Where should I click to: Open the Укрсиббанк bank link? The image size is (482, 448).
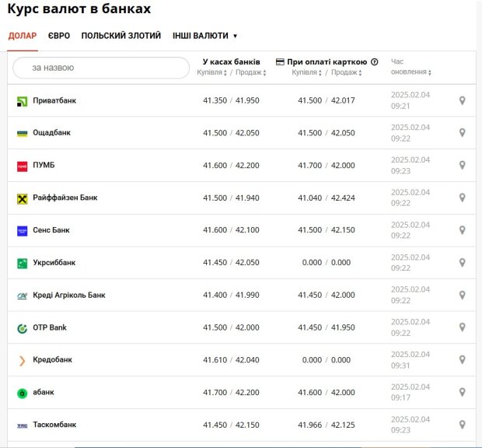[54, 263]
